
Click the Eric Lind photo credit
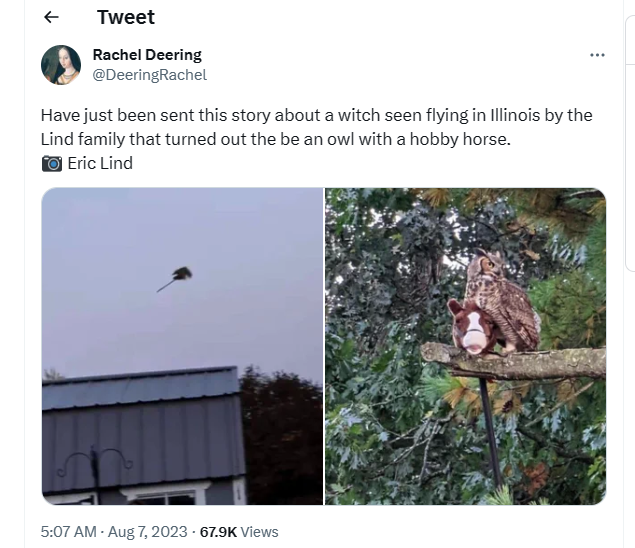pyautogui.click(x=100, y=163)
